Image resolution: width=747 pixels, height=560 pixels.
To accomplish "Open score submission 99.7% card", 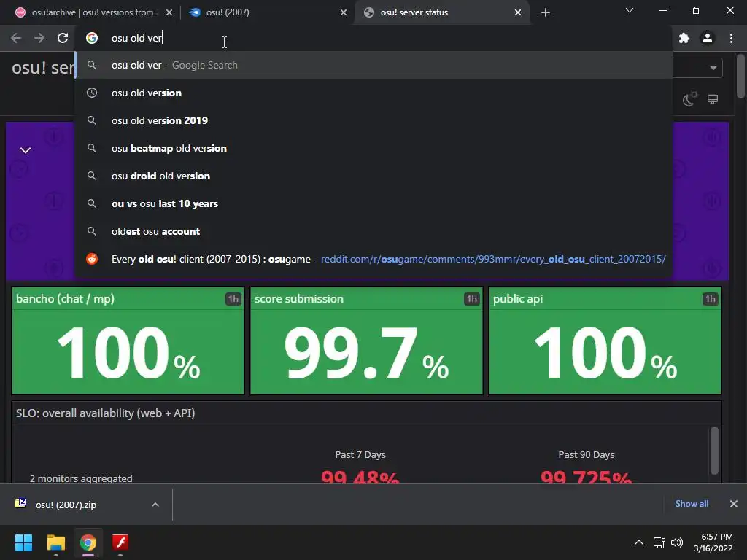I will 366,341.
